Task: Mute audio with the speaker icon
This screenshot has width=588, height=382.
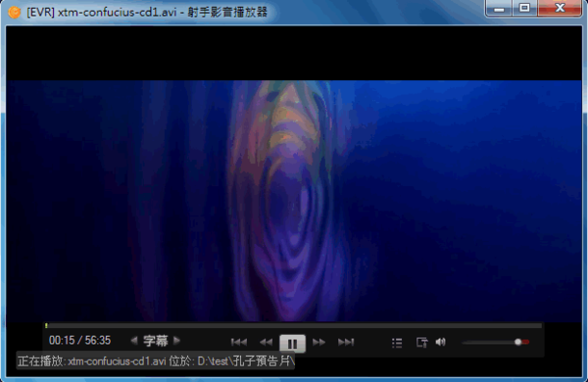Action: [441, 342]
